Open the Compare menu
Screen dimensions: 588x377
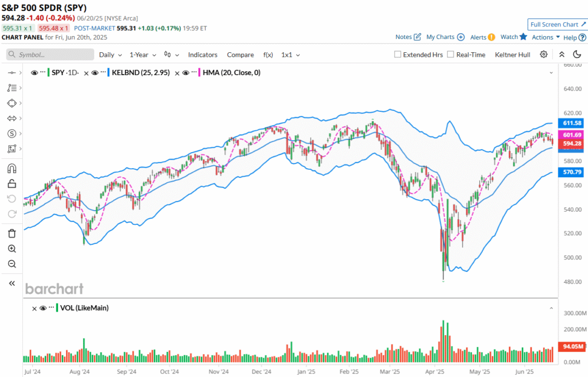tap(240, 55)
